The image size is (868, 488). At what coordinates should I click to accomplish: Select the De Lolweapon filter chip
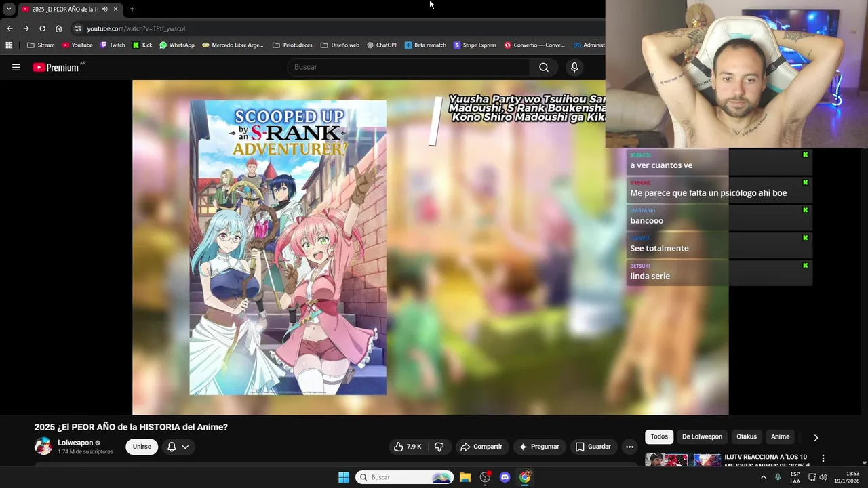click(702, 436)
